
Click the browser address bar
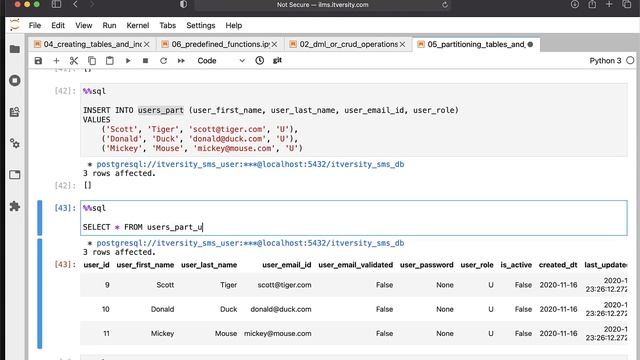322,5
